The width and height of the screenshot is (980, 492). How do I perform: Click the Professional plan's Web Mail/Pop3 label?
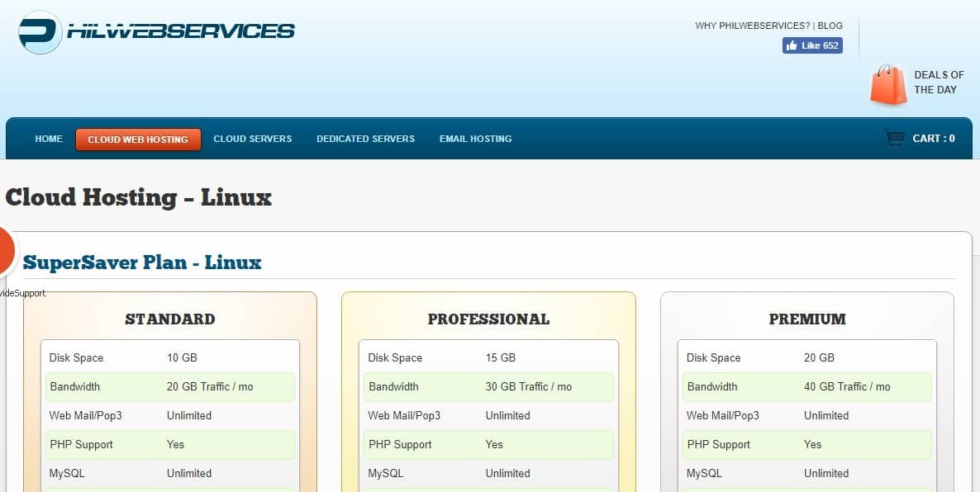pos(404,416)
